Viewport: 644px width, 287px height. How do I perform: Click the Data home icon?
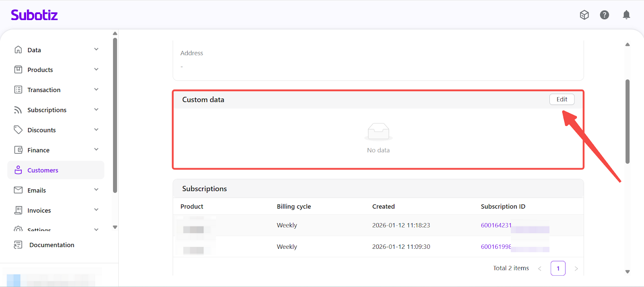[18, 50]
